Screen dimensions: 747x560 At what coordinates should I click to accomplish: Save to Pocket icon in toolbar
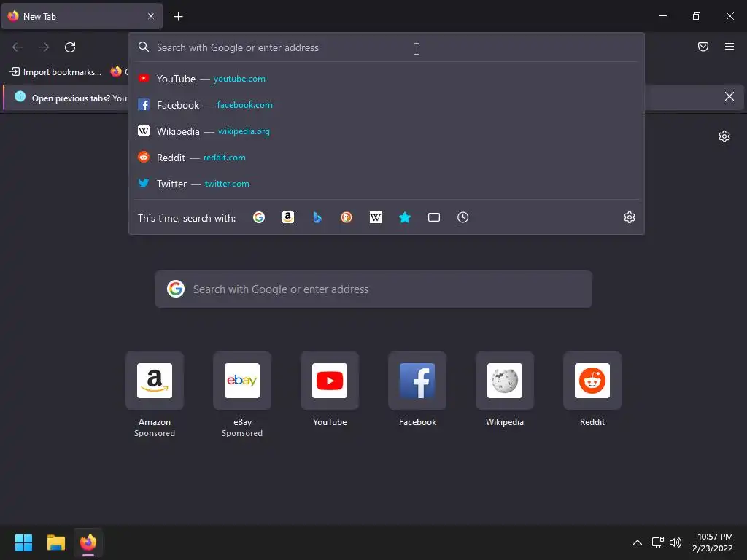click(x=703, y=47)
